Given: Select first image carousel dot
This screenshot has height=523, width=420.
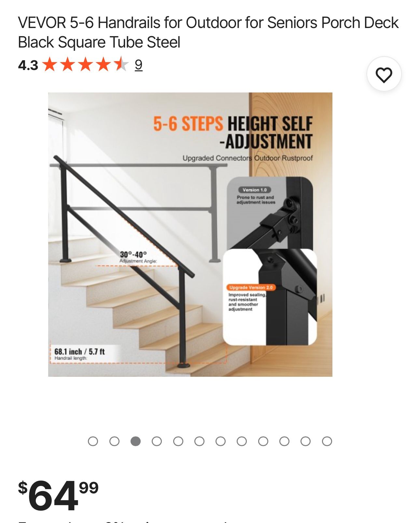Looking at the screenshot, I should click(93, 441).
